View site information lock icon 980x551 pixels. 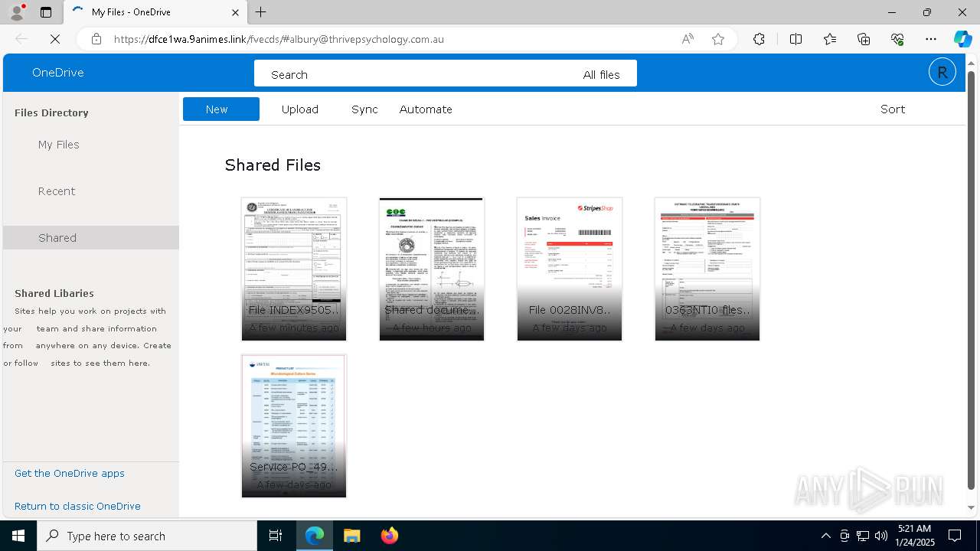pyautogui.click(x=96, y=39)
